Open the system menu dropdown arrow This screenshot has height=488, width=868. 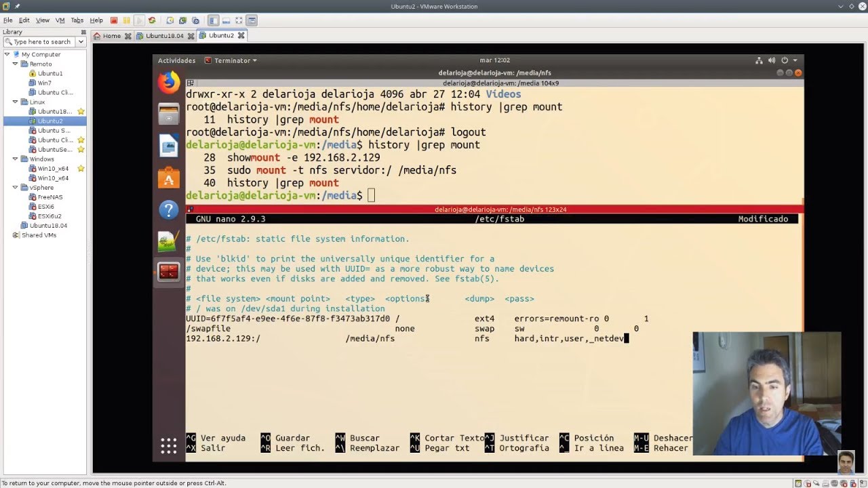click(794, 60)
